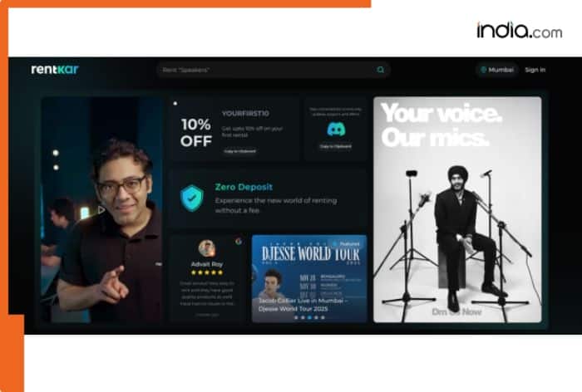
Task: Click the location pin beside Mumbai
Action: pyautogui.click(x=483, y=70)
